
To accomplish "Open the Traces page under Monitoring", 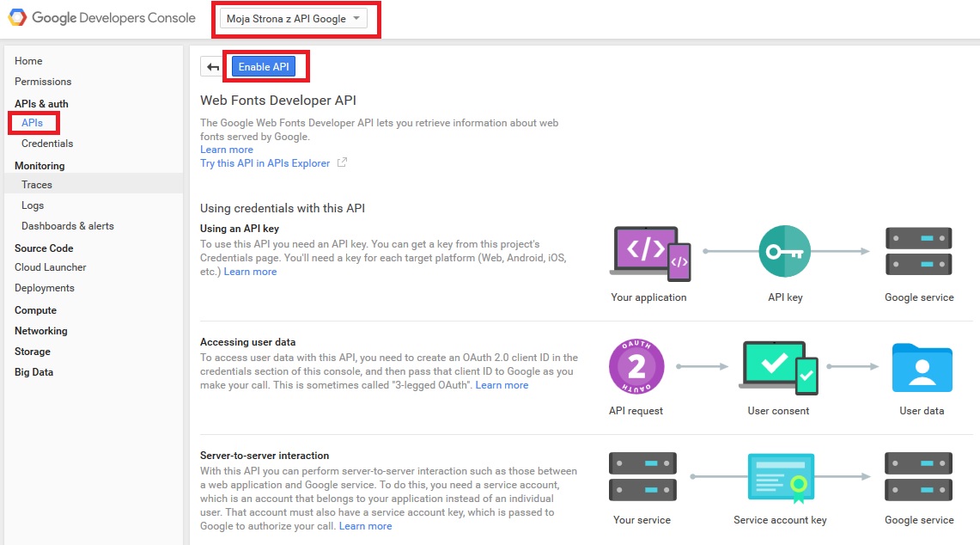I will coord(36,184).
